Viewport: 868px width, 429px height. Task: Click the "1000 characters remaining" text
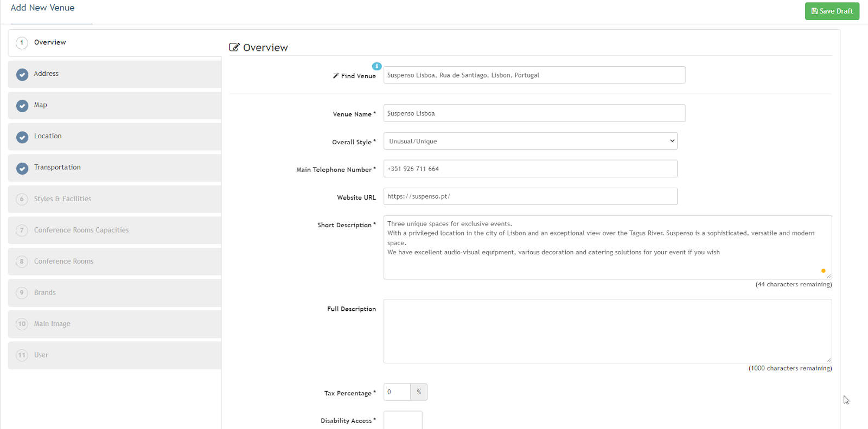click(x=790, y=368)
